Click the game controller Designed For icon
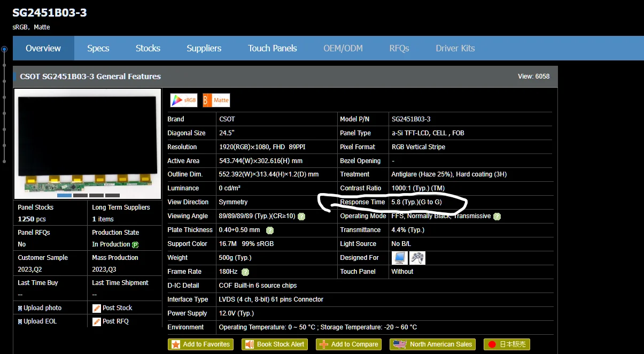Image resolution: width=644 pixels, height=354 pixels. tap(417, 258)
